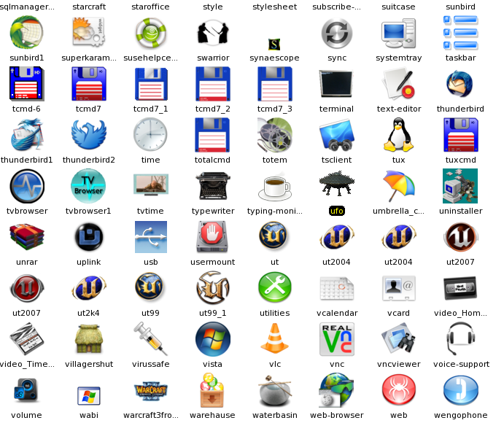504x423 pixels.
Task: Open the susehelpcenter lifebuoy icon
Action: [x=150, y=33]
